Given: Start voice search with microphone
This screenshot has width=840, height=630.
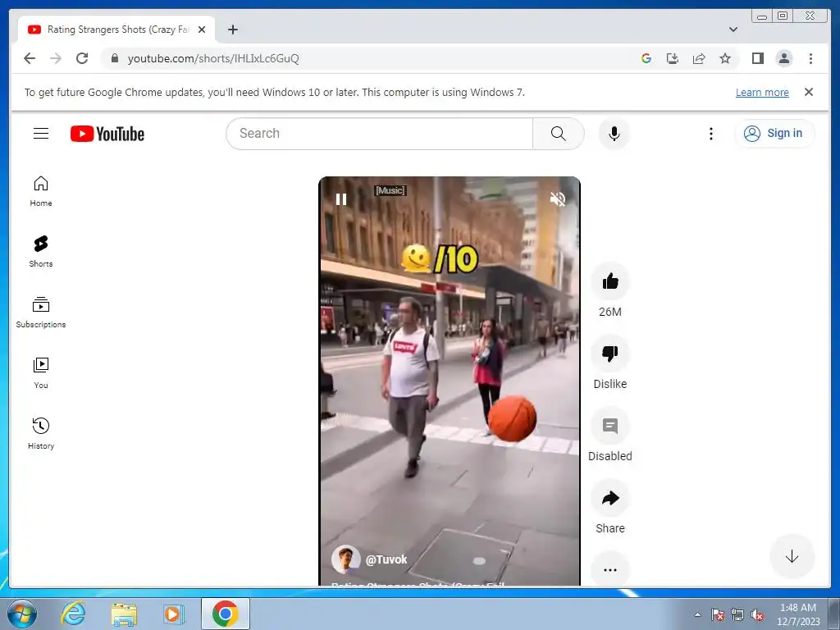Looking at the screenshot, I should (x=614, y=134).
